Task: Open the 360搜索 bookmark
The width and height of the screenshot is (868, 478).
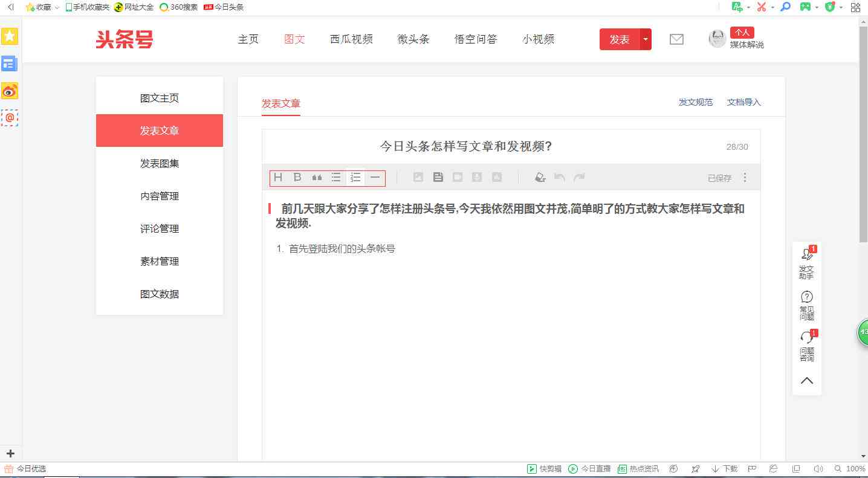Action: tap(178, 7)
